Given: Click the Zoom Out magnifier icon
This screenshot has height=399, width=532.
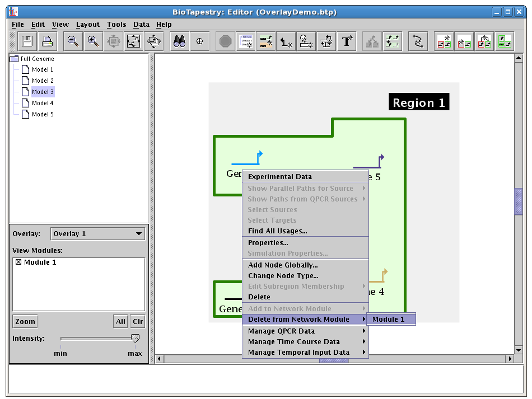Looking at the screenshot, I should (73, 41).
